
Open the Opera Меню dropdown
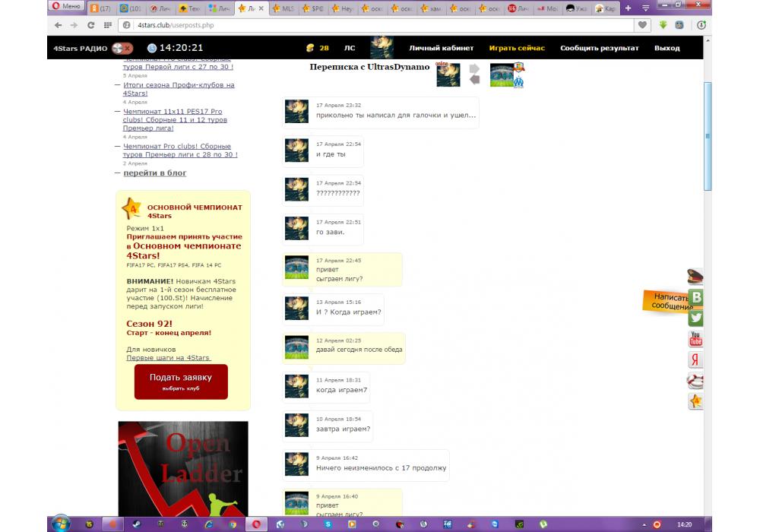click(66, 8)
